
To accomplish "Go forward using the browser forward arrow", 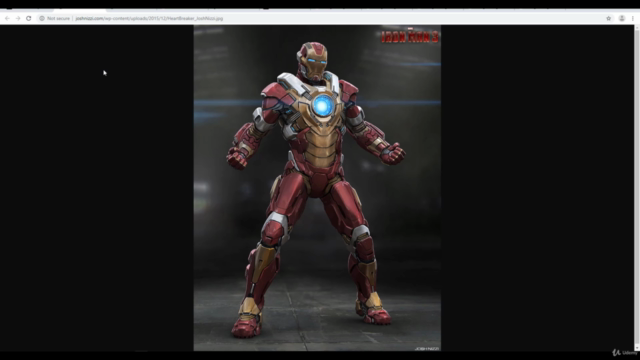I will click(x=18, y=18).
